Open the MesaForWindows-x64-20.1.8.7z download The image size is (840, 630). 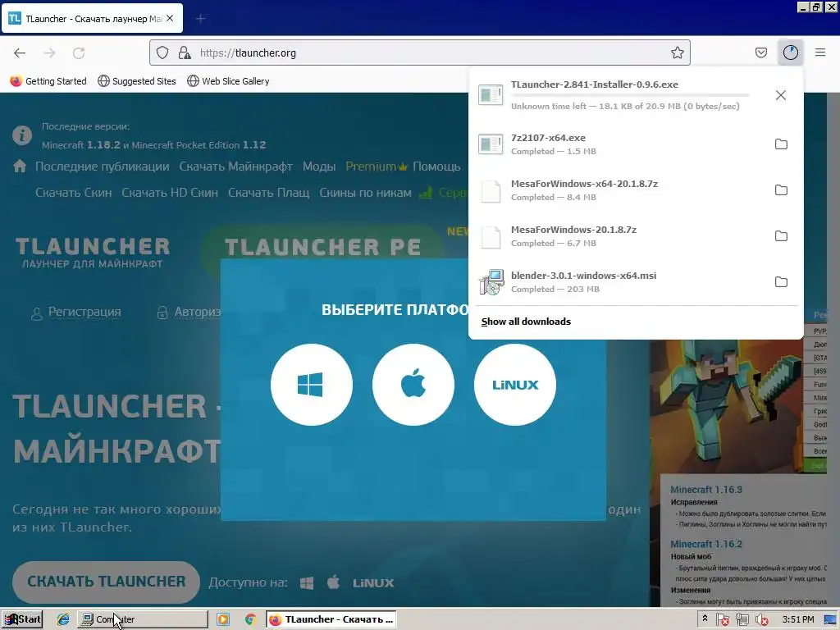point(622,190)
